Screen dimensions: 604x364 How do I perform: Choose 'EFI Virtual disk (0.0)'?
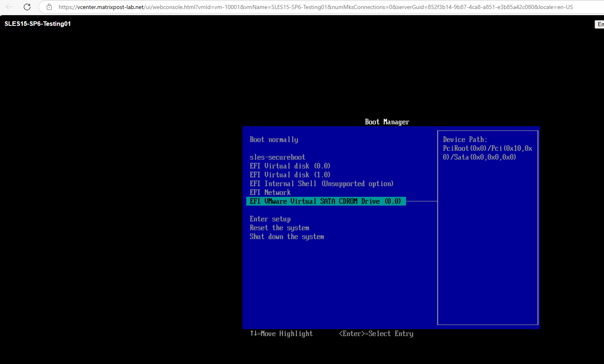click(290, 166)
